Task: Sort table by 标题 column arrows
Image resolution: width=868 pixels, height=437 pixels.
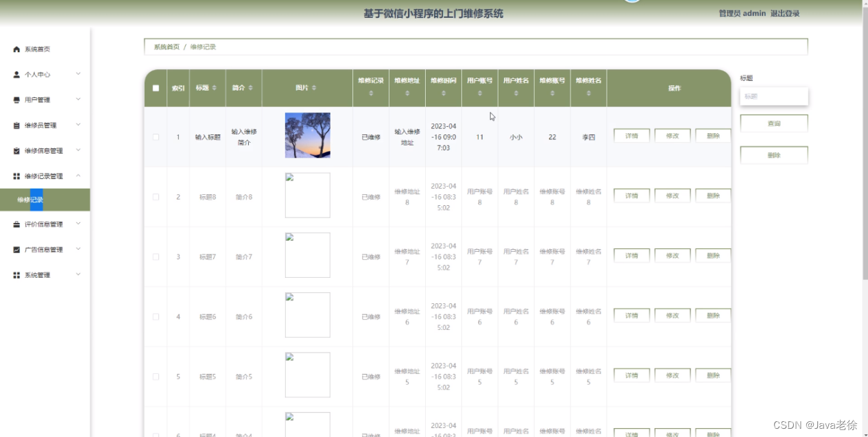Action: point(214,88)
